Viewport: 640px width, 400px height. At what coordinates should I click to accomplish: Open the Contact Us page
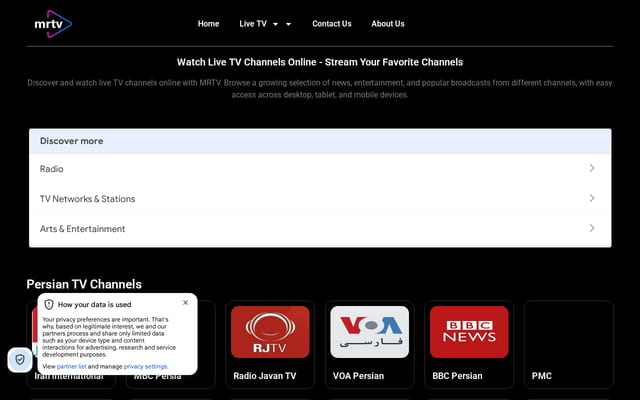pyautogui.click(x=331, y=24)
